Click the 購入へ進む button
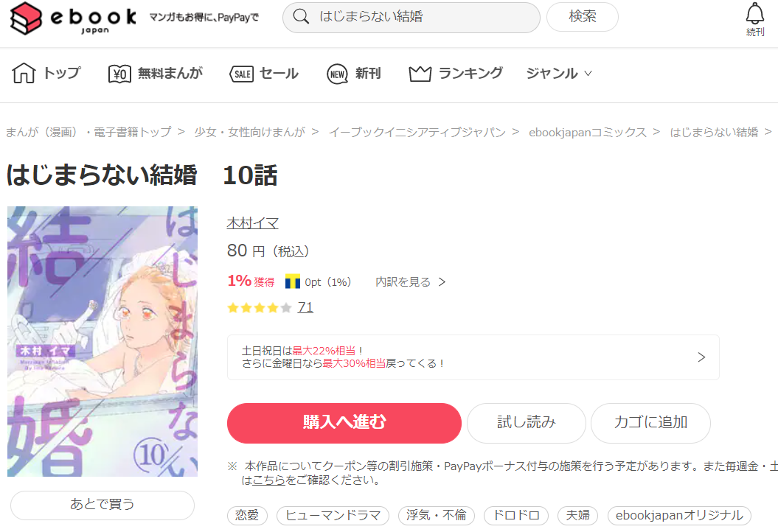 click(344, 423)
